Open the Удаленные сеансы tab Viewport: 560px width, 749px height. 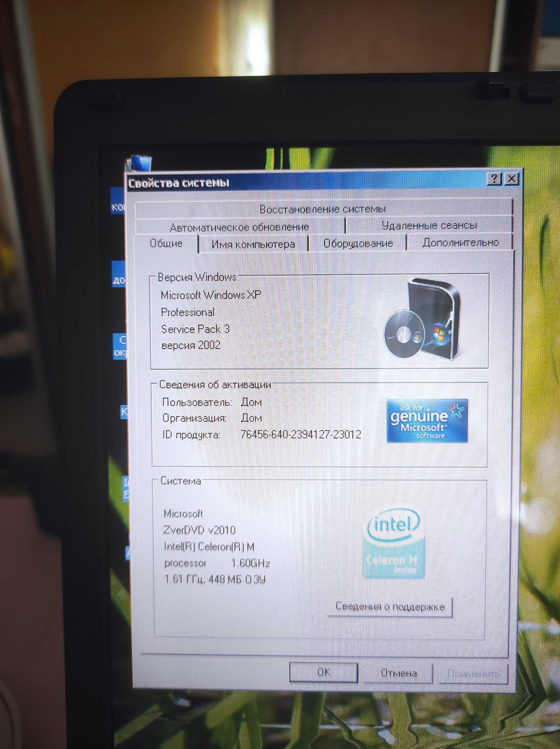pos(429,225)
